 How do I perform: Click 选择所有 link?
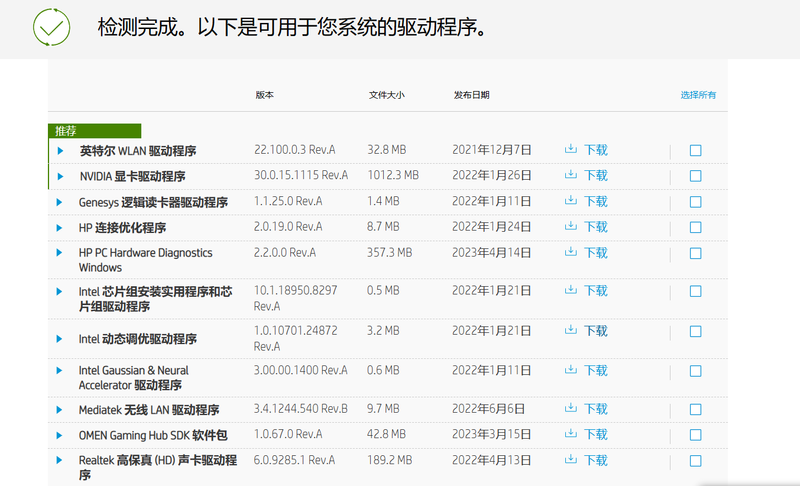pos(698,95)
